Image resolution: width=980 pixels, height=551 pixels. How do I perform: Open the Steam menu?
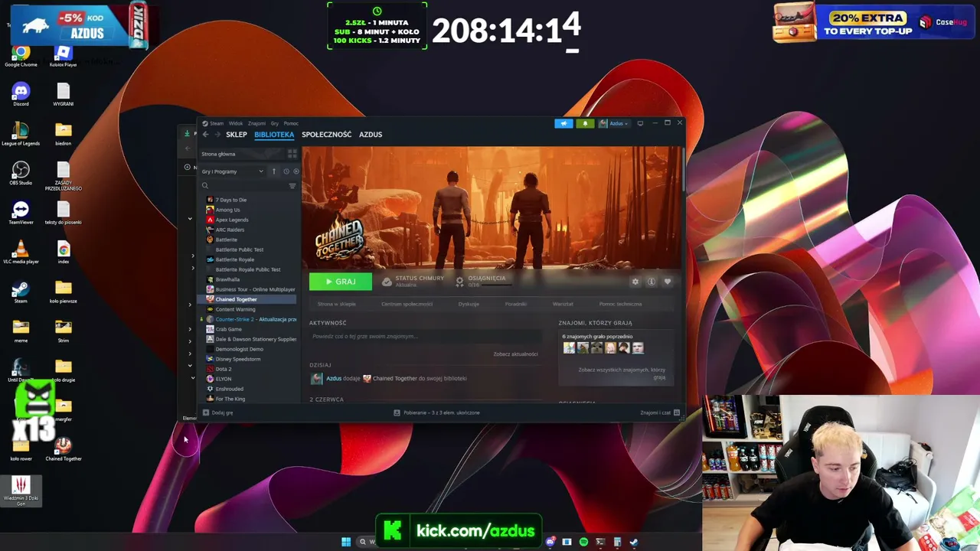click(x=217, y=123)
